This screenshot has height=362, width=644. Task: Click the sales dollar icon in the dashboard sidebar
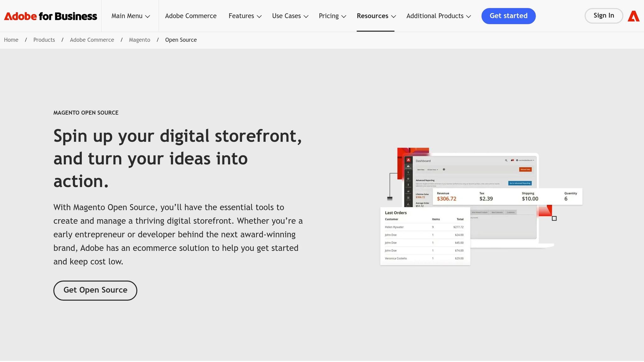tap(408, 172)
